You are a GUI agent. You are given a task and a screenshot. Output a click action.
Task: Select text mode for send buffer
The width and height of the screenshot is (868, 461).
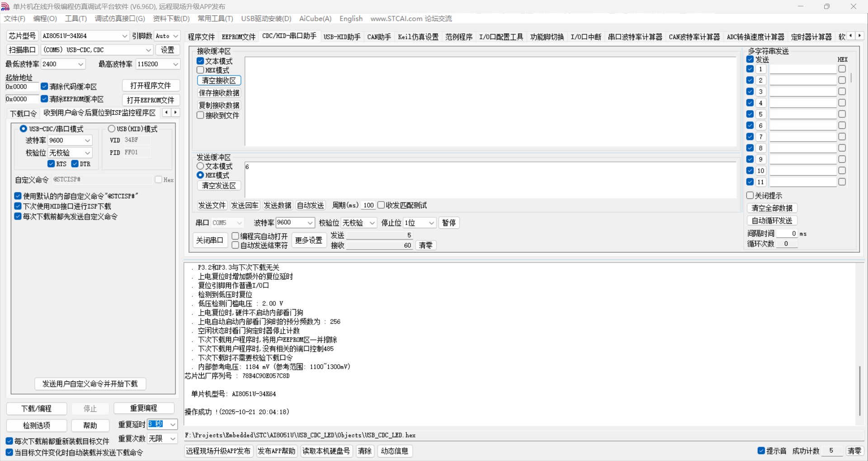point(201,166)
